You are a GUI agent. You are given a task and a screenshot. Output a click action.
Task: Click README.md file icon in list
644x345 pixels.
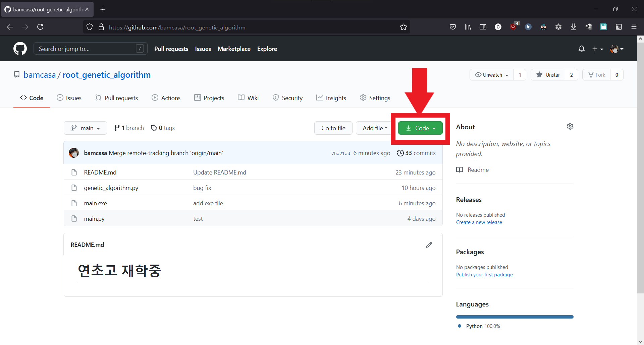tap(74, 172)
